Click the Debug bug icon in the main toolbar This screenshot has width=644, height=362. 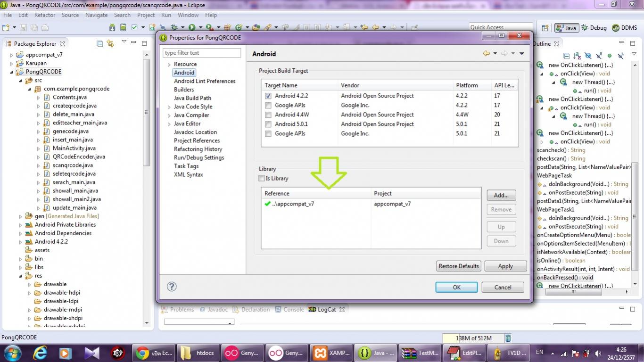[x=174, y=27]
